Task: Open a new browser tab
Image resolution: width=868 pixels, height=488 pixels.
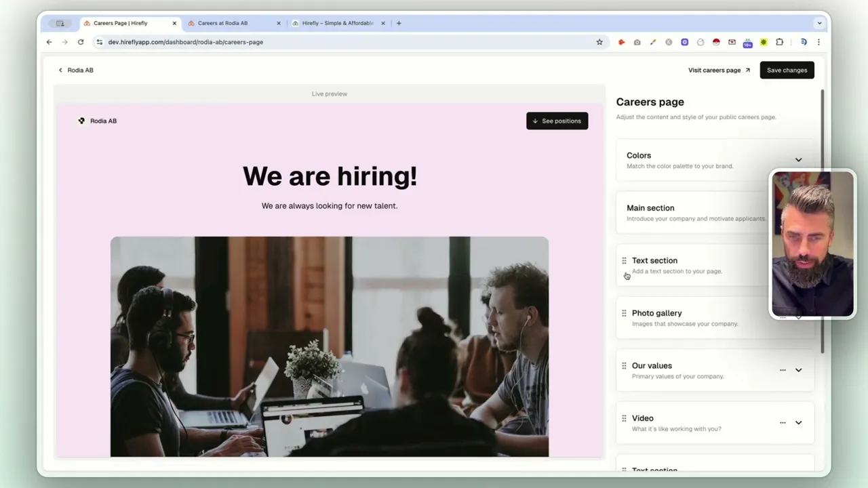Action: pos(399,23)
